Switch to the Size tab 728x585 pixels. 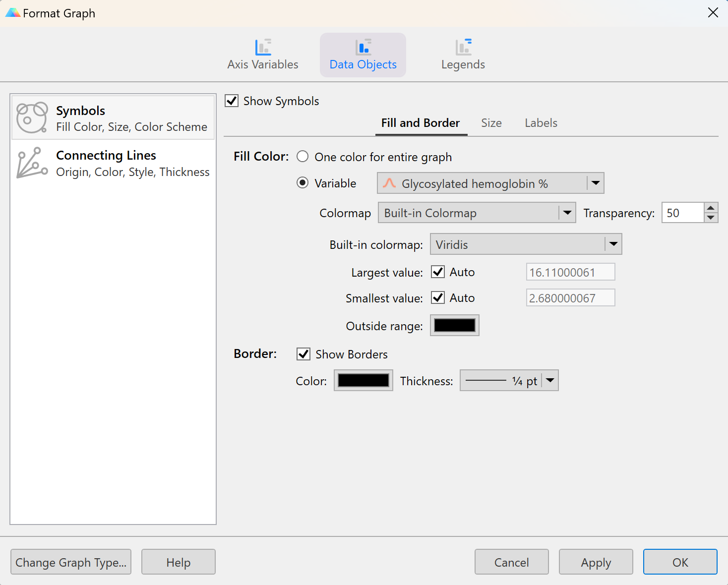pos(491,122)
